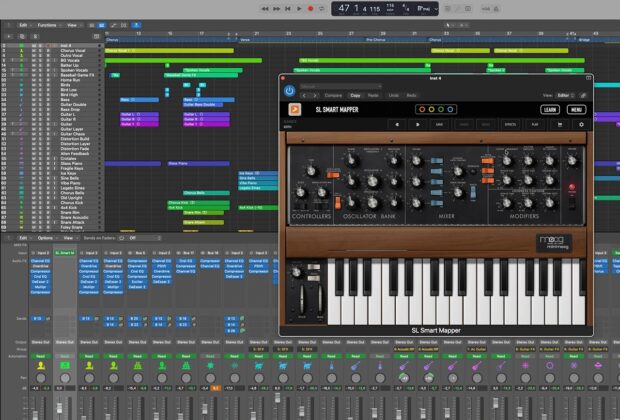Screen dimensions: 620x420
Task: Open the Sends on Faders Off dropdown
Action: (x=144, y=238)
